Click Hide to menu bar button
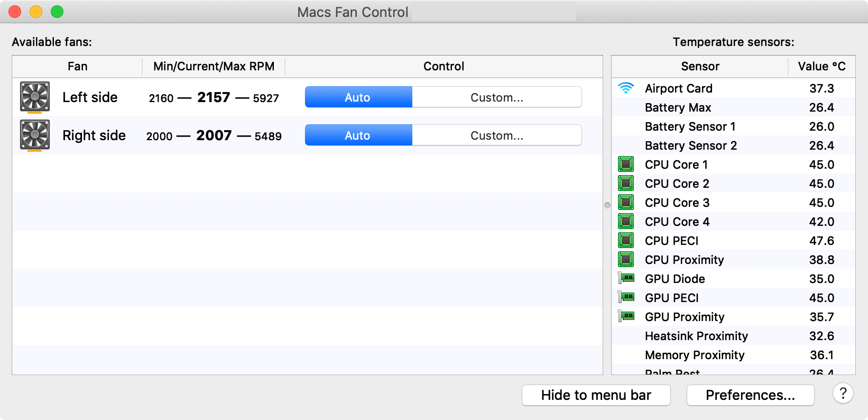This screenshot has height=420, width=868. pos(596,395)
